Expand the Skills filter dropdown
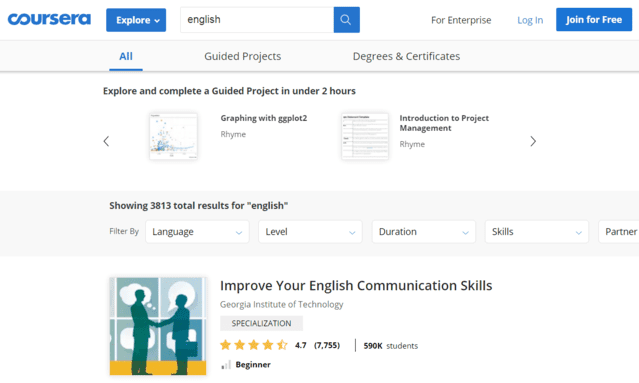 (x=537, y=232)
